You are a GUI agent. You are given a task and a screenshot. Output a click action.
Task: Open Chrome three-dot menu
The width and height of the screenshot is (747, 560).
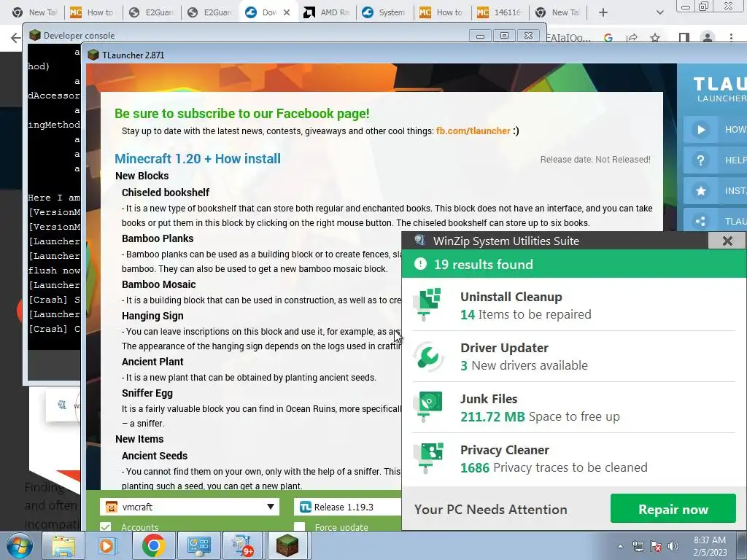click(731, 38)
